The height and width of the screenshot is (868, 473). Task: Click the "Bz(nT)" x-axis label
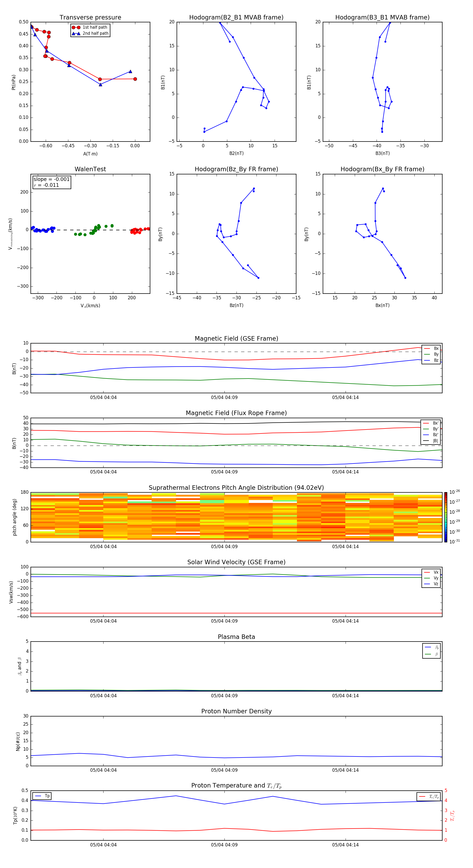(236, 305)
